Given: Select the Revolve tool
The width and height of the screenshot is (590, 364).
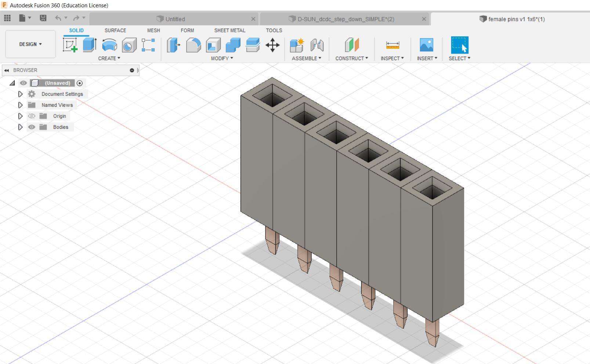Looking at the screenshot, I should [x=109, y=45].
